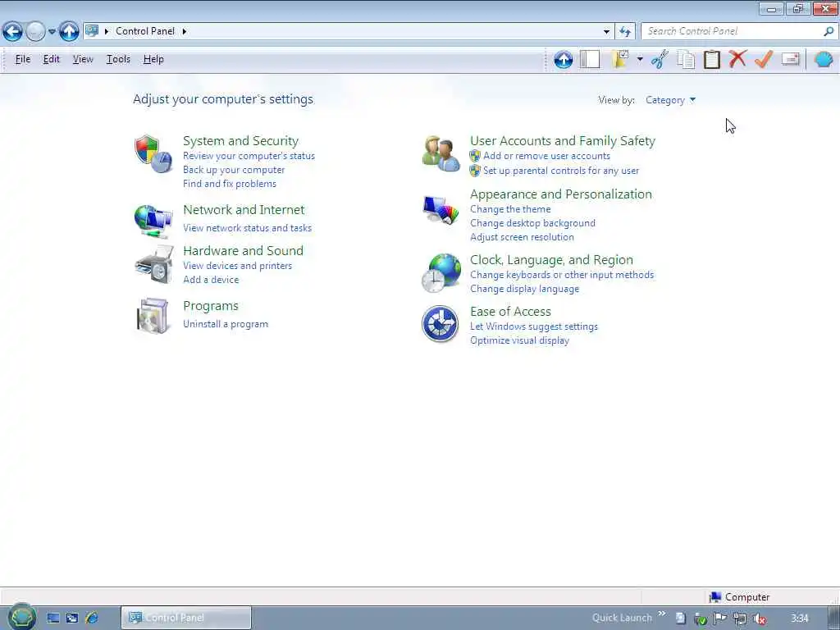
Task: Click Back up your computer
Action: point(234,170)
